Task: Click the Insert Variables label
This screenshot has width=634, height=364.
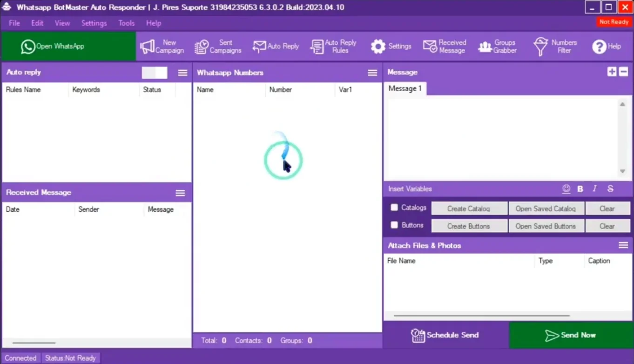Action: click(x=410, y=189)
